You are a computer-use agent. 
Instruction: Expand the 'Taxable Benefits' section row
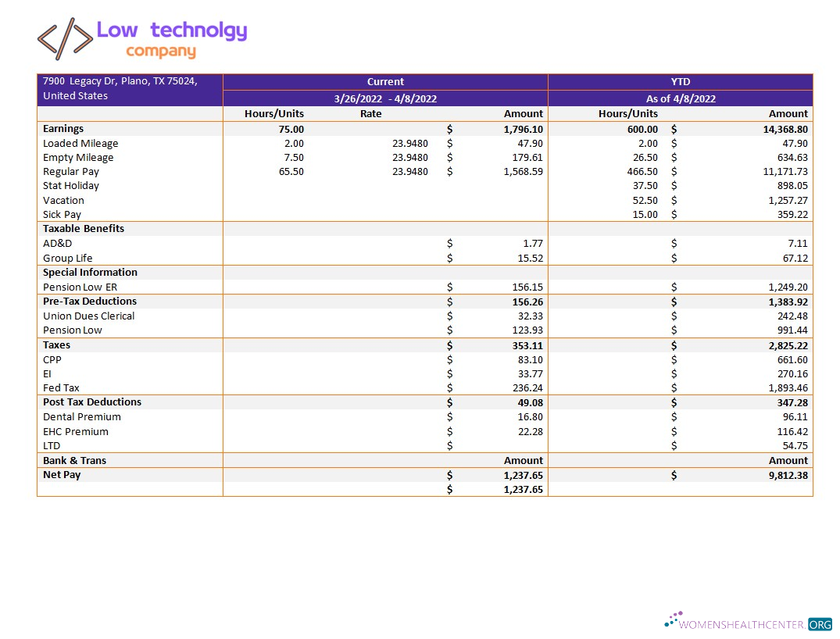(x=83, y=228)
